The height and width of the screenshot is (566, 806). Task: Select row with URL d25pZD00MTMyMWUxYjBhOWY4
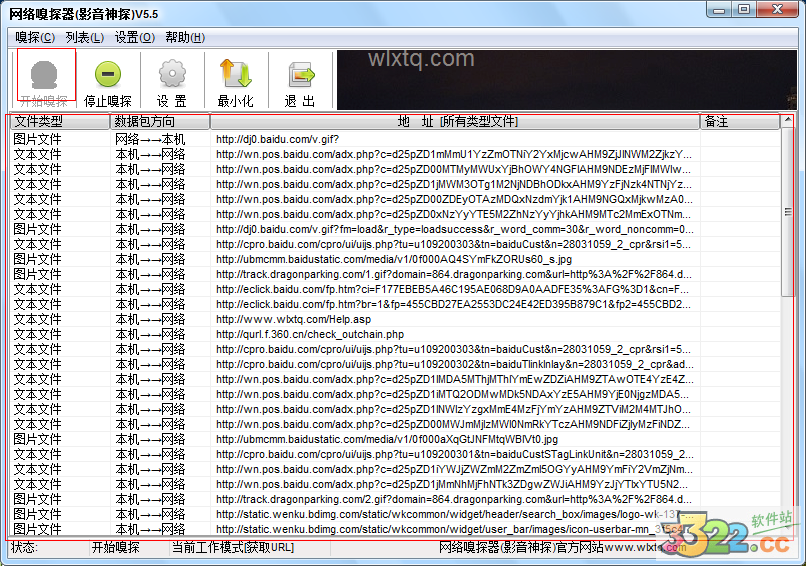[395, 169]
